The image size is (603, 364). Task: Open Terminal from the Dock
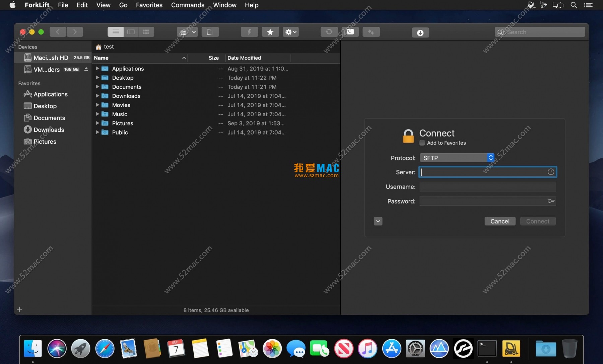(487, 348)
